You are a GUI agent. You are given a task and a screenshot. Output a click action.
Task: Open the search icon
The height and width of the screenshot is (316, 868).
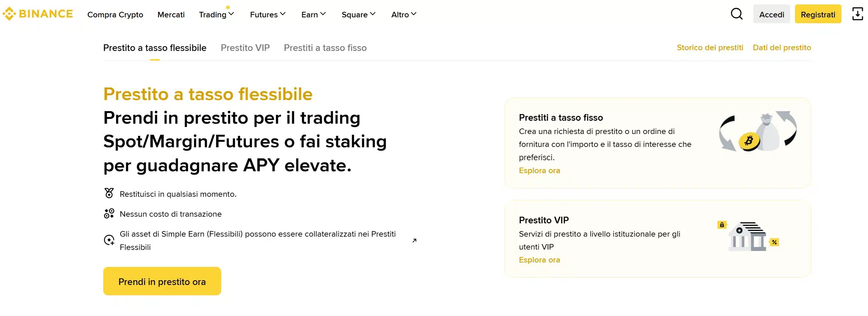tap(736, 14)
